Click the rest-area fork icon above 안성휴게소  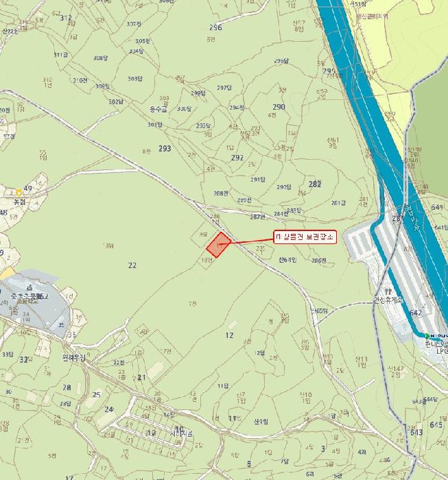pyautogui.click(x=388, y=291)
